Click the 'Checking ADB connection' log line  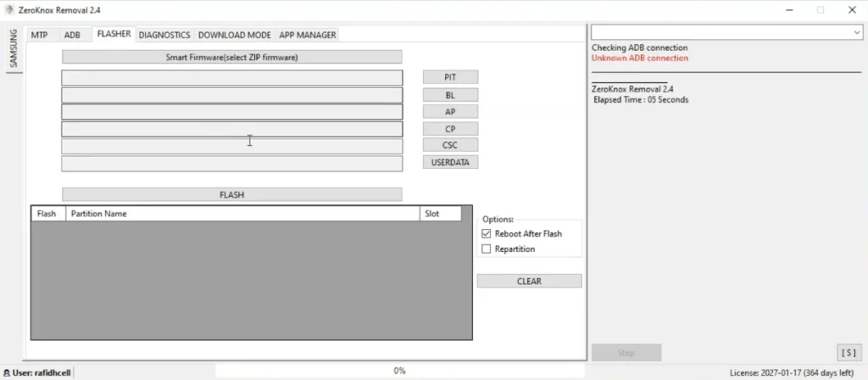point(639,48)
